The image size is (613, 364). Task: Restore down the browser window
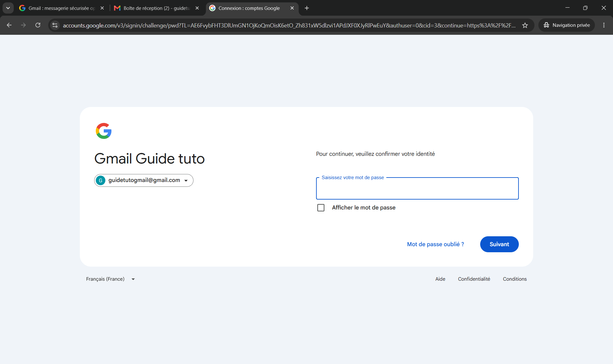point(585,8)
